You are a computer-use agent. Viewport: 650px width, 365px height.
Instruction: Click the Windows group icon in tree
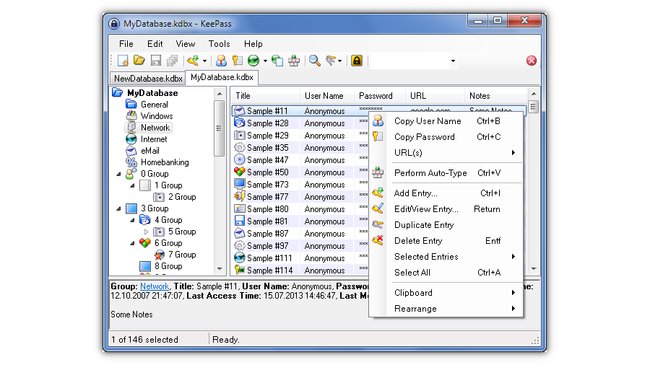coord(131,116)
